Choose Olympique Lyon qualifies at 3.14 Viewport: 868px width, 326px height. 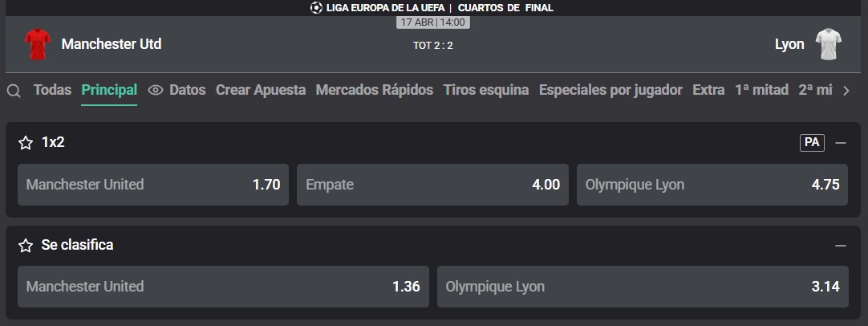point(643,287)
